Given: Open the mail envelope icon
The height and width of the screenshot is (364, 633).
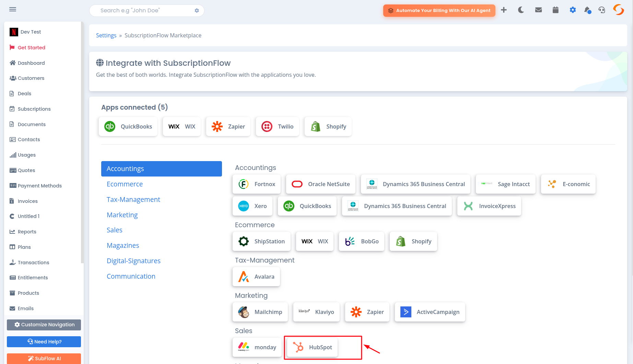Looking at the screenshot, I should point(538,10).
